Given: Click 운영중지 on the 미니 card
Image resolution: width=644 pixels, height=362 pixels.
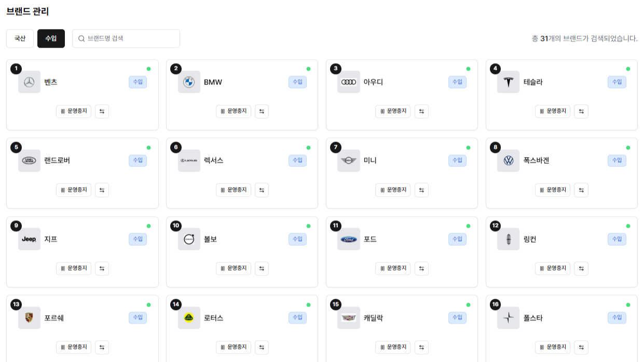Looking at the screenshot, I should pyautogui.click(x=393, y=190).
